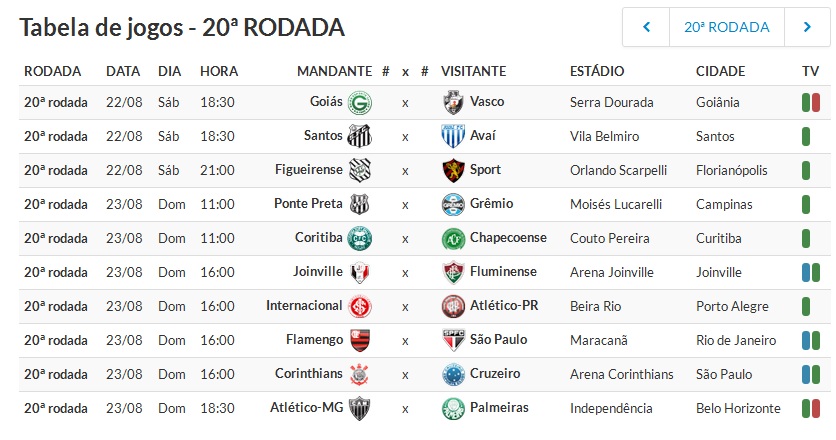Select the Cruzeiro blue star crest
The image size is (836, 440).
coord(453,374)
